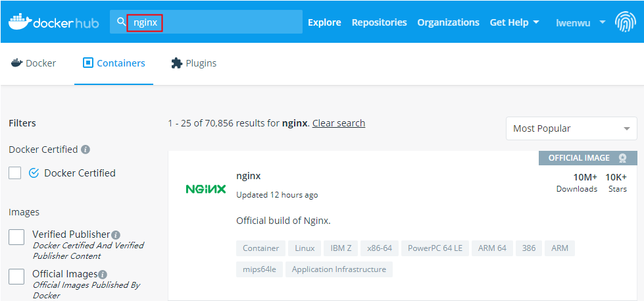The width and height of the screenshot is (644, 301).
Task: Switch to the Plugins tab
Action: 194,63
